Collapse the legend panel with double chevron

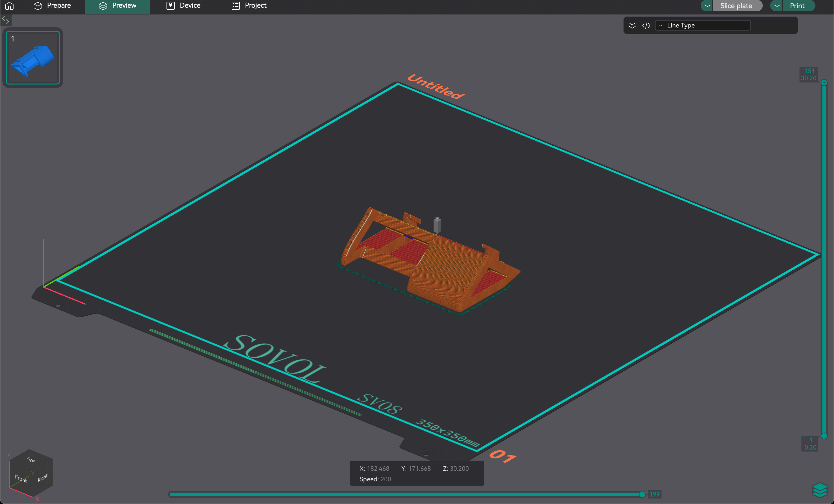pos(632,25)
